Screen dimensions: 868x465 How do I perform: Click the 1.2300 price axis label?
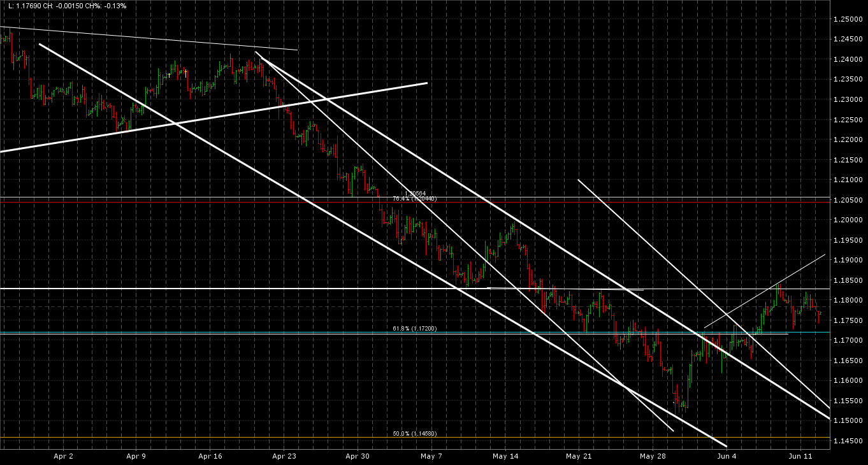click(849, 100)
